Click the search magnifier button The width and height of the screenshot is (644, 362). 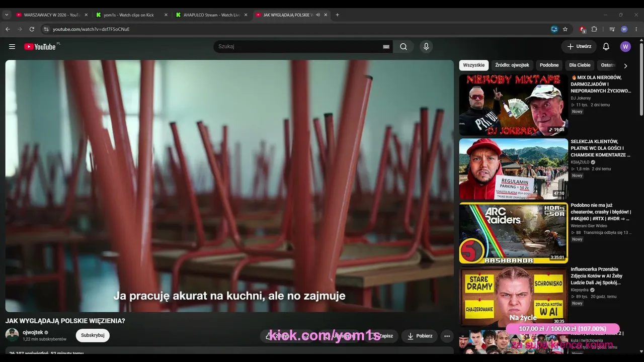pos(404,47)
